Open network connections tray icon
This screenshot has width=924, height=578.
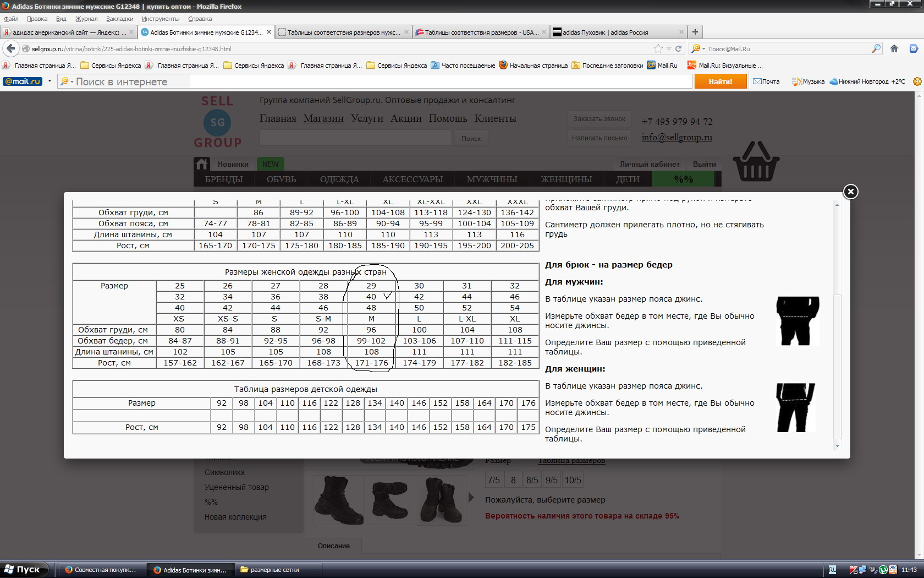[863, 570]
